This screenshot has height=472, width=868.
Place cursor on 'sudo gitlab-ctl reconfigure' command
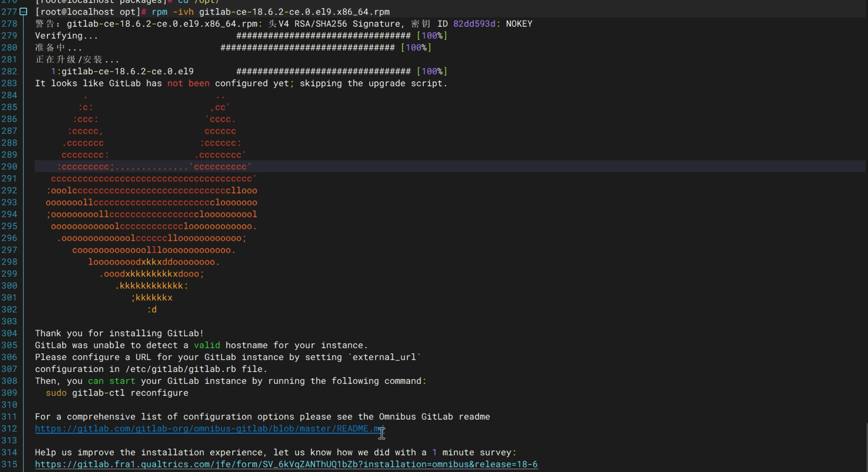pyautogui.click(x=117, y=393)
